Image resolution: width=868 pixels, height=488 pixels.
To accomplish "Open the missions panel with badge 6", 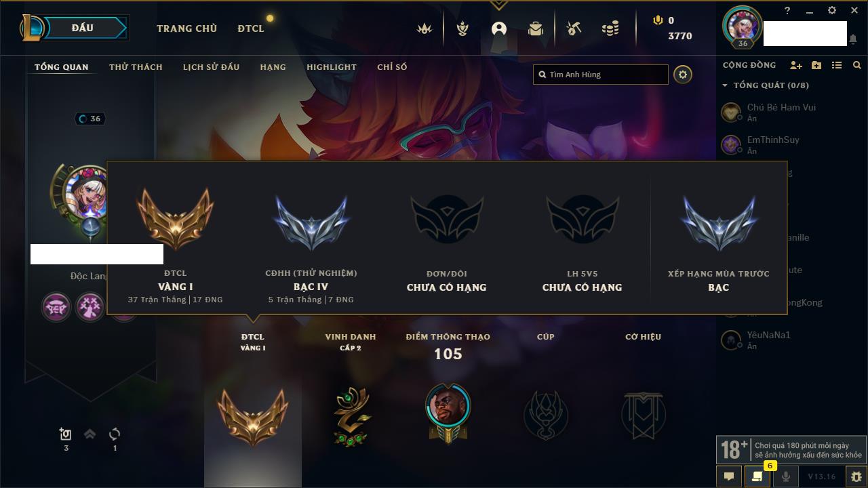I will coord(757,476).
